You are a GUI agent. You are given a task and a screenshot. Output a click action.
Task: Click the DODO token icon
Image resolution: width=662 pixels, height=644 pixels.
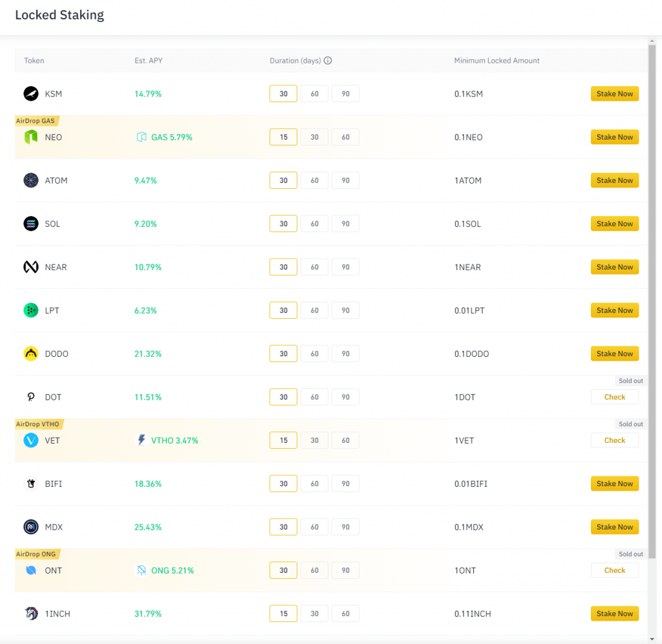(31, 354)
